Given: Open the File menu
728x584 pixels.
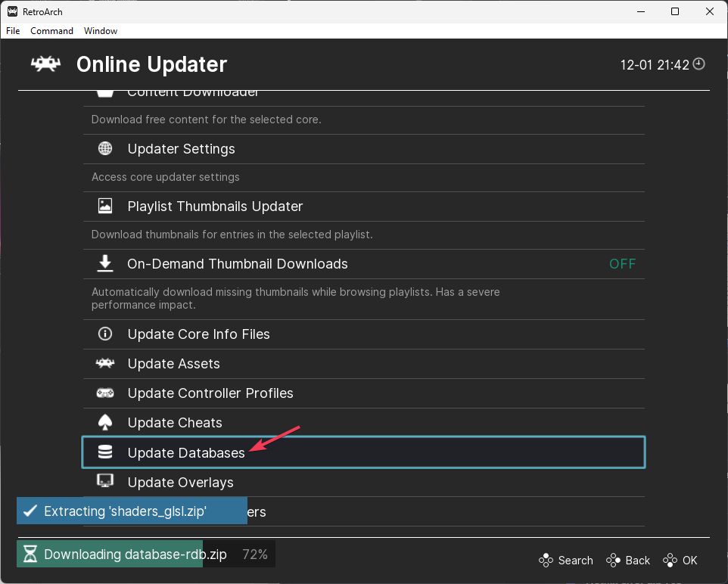Looking at the screenshot, I should [x=13, y=31].
